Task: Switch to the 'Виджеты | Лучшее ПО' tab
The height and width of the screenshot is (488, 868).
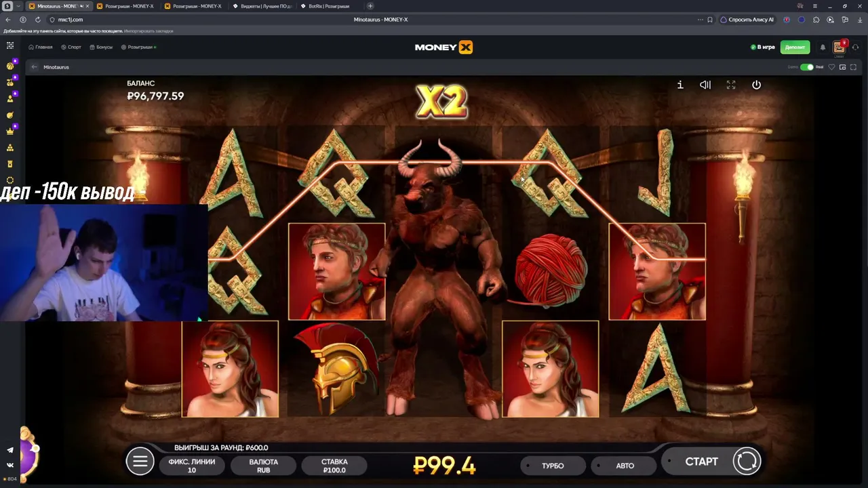Action: tap(262, 6)
